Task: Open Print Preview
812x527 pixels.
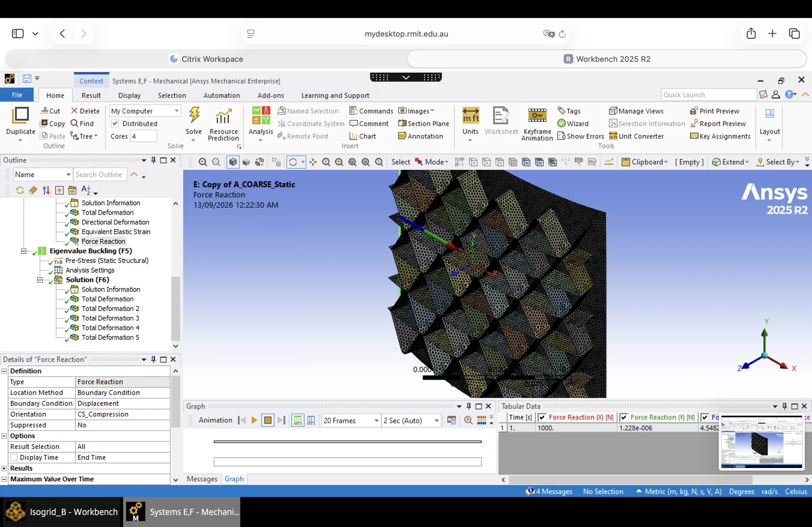Action: coord(715,111)
